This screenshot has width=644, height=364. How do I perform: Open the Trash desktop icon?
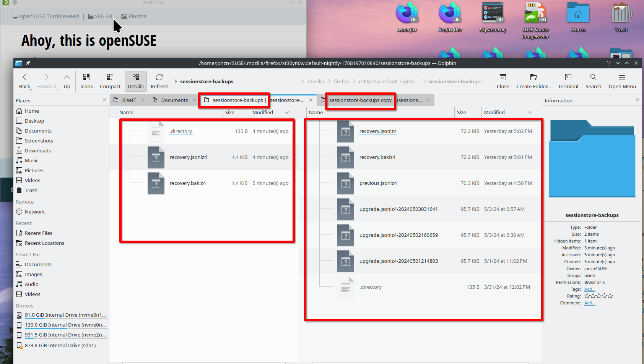point(621,17)
